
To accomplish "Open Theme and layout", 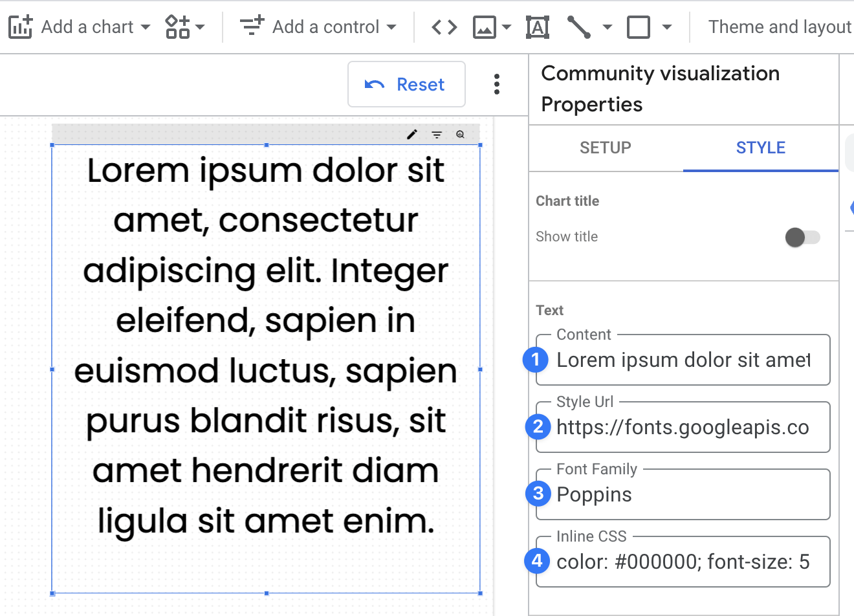I will 780,27.
